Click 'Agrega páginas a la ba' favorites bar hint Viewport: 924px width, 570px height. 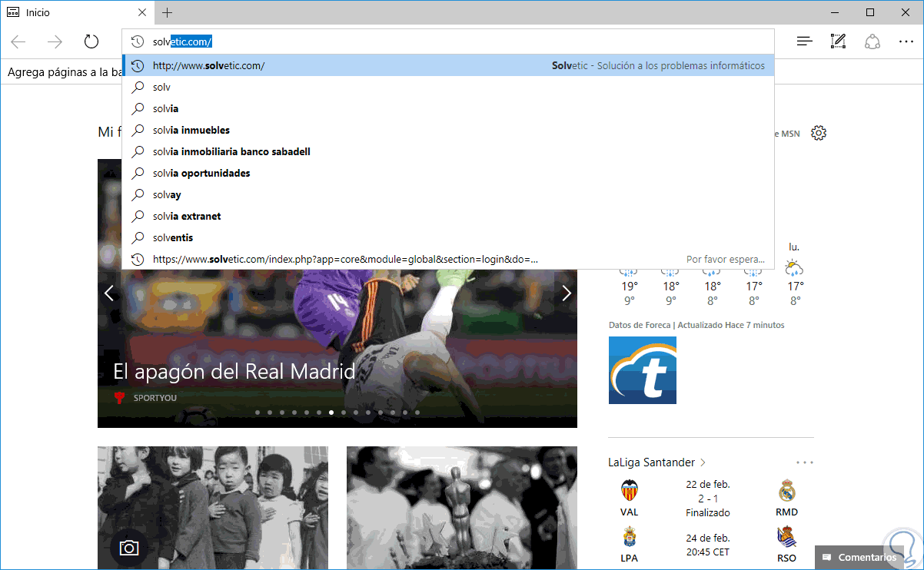(65, 72)
